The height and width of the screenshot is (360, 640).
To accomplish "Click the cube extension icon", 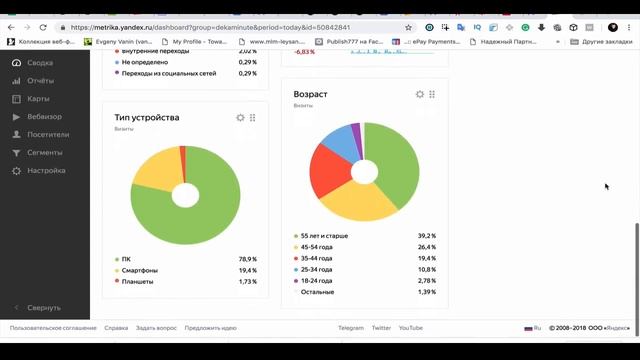I will 573,27.
